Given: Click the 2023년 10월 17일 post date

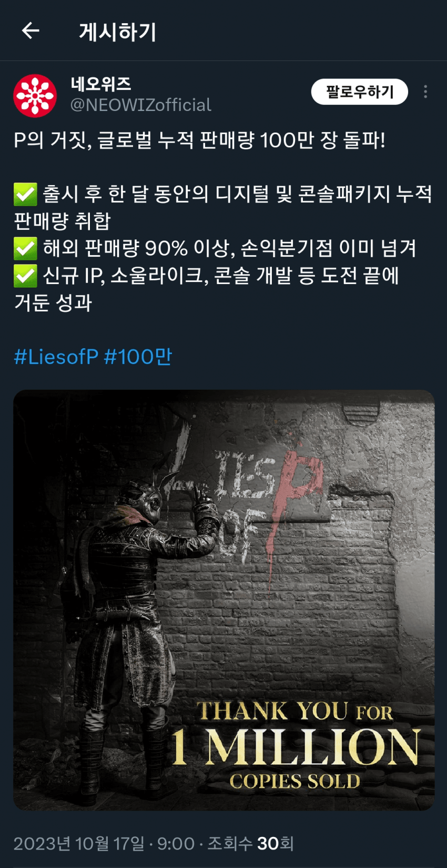Looking at the screenshot, I should point(79,844).
